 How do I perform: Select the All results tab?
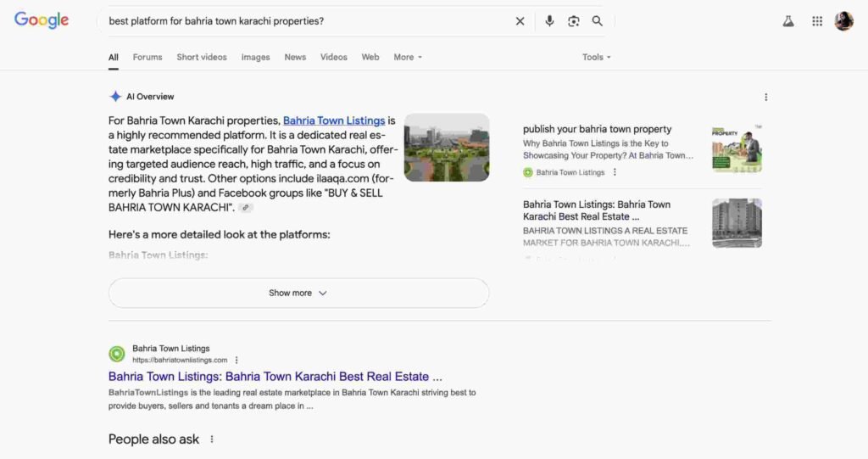click(114, 57)
